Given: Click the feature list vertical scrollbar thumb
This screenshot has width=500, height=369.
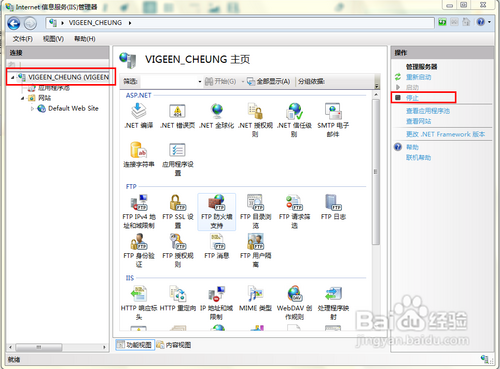Looking at the screenshot, I should coord(376,172).
